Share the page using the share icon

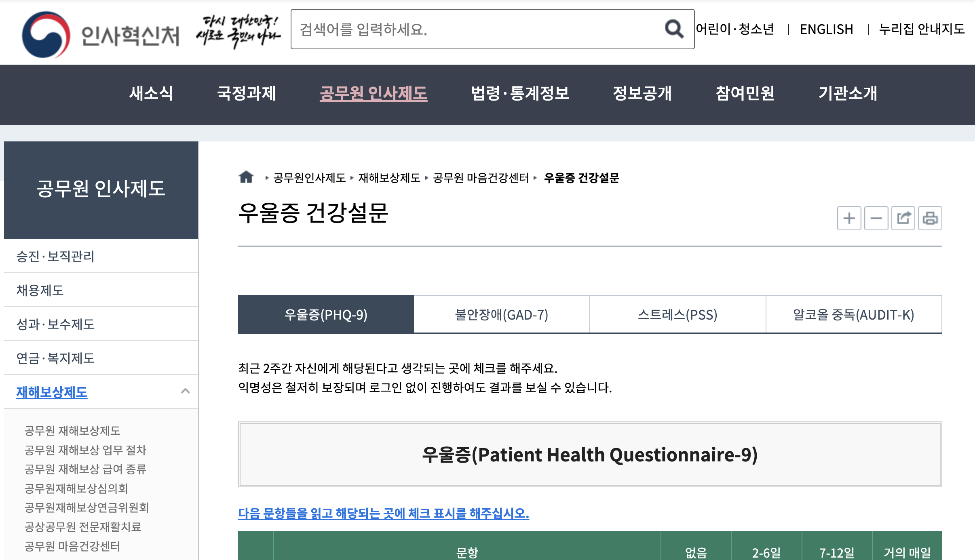[x=903, y=218]
